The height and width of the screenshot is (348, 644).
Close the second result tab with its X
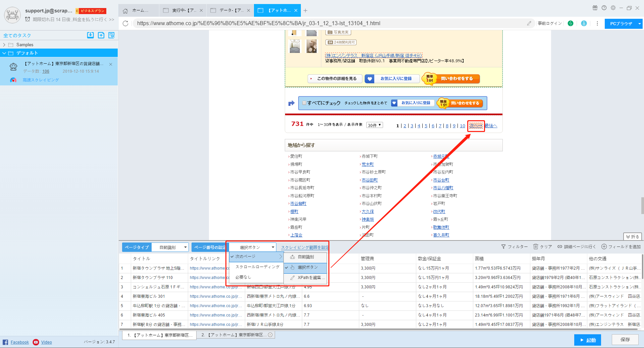point(270,335)
